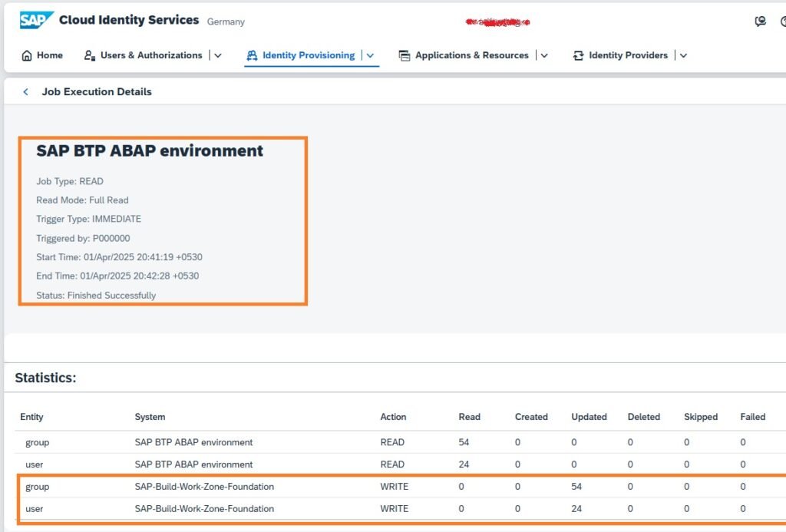Select the user WRITE SAP-Build-Work-Zone-Foundation row
The height and width of the screenshot is (532, 786).
(x=307, y=509)
